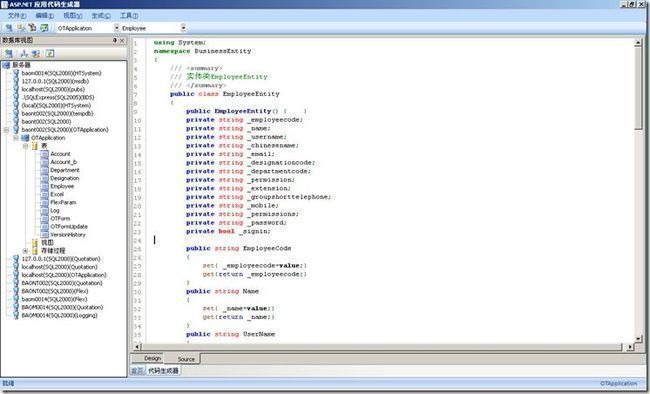Select Account_b table in the tree

click(63, 162)
